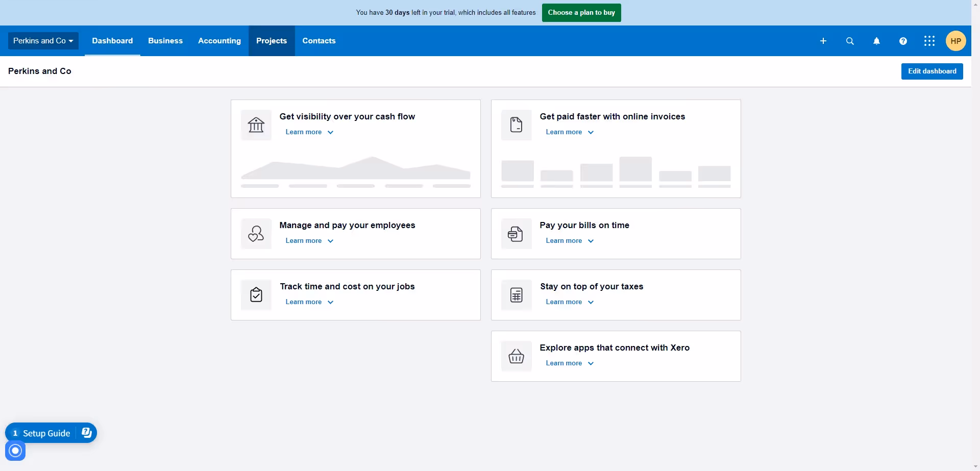Click the round blue recorder icon at bottom left
980x471 pixels.
point(15,451)
